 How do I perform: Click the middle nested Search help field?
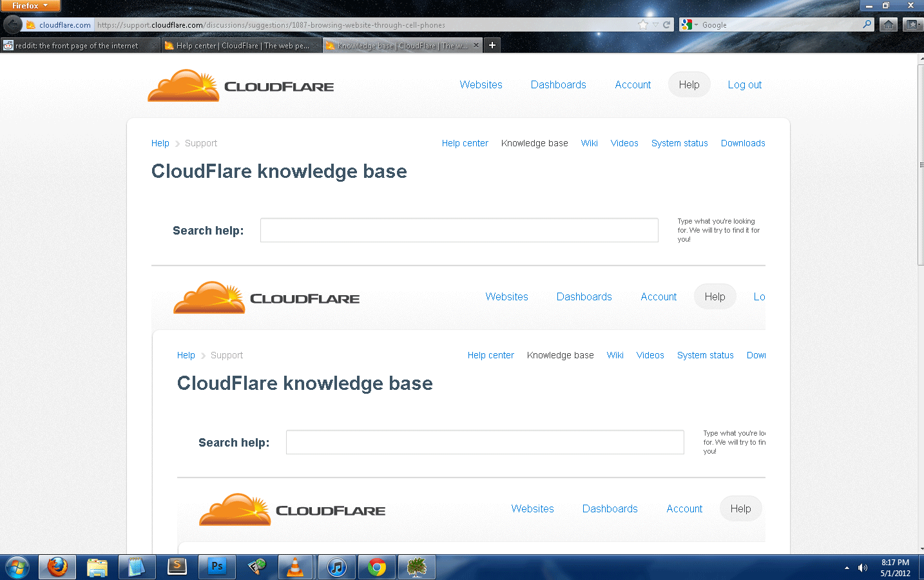pyautogui.click(x=485, y=442)
